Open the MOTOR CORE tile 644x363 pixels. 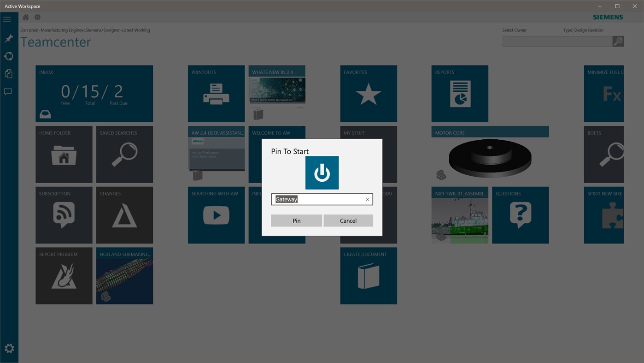click(490, 157)
